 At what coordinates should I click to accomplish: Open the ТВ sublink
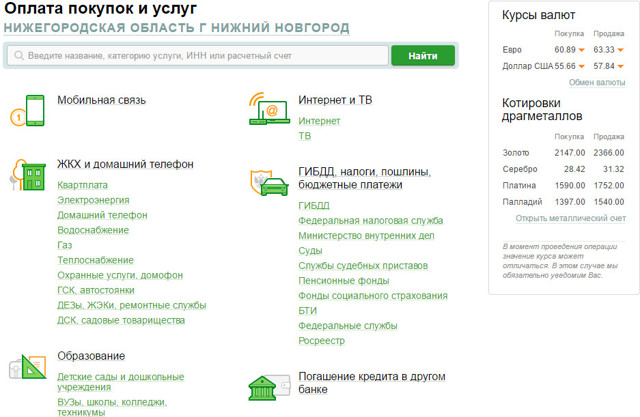coord(304,136)
